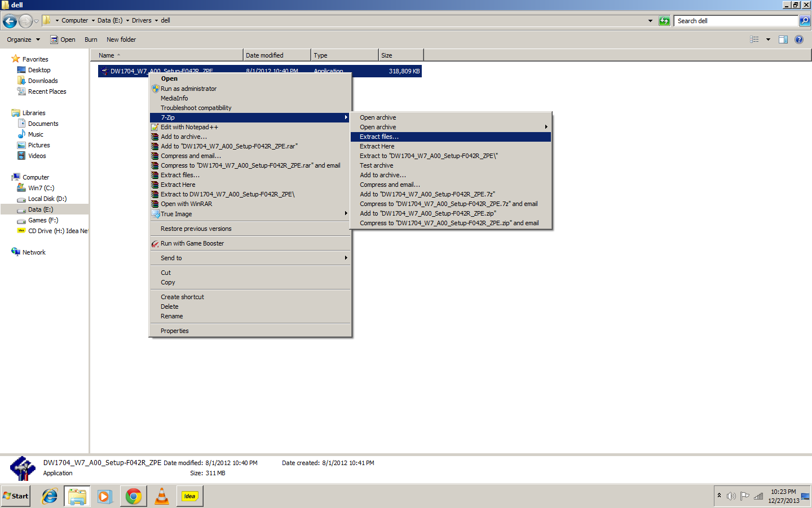Select MediaInfo menu entry

(x=250, y=98)
